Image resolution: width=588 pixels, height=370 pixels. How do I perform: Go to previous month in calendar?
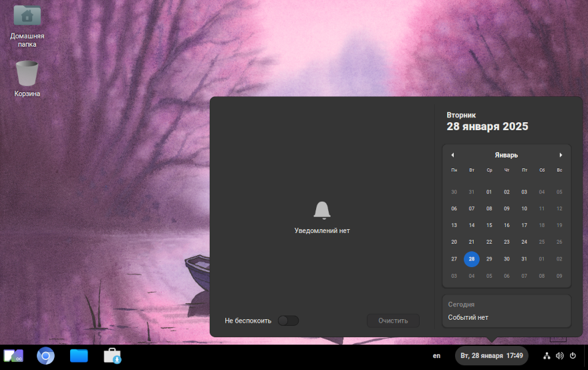pos(452,155)
